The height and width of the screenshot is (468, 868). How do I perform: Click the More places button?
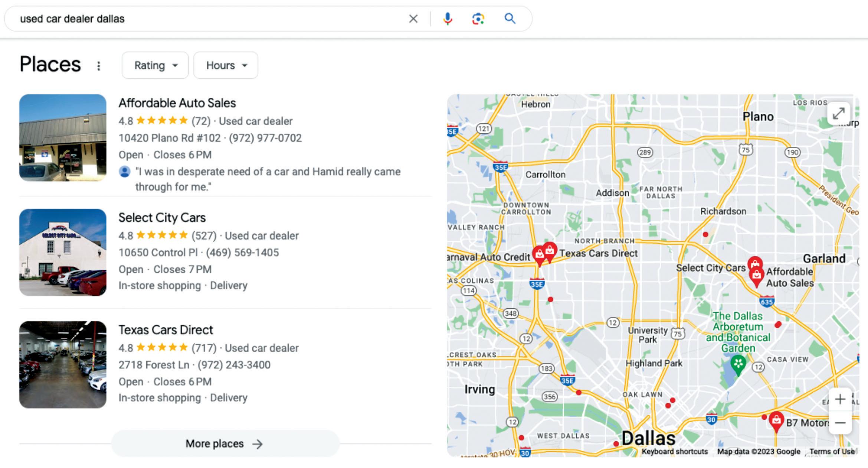coord(225,443)
